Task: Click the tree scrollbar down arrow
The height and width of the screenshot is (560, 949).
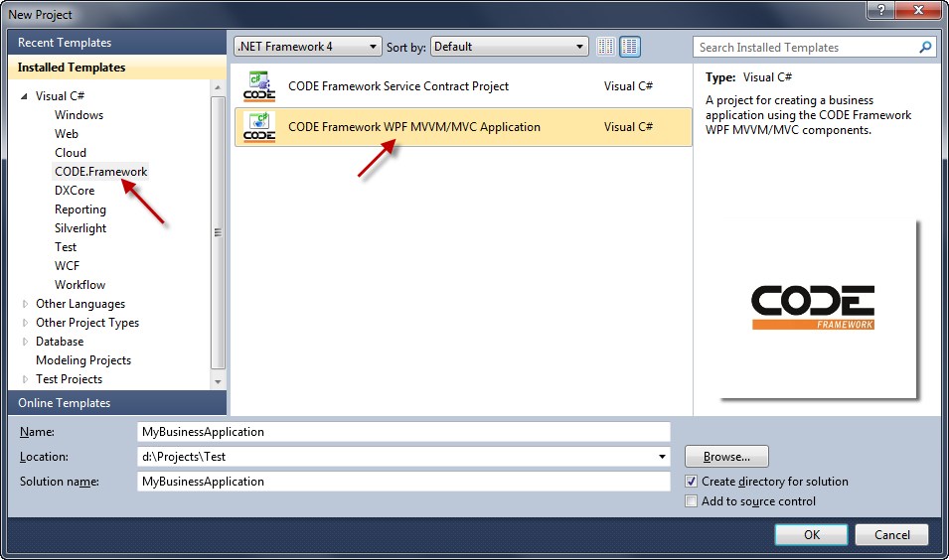Action: pos(218,382)
